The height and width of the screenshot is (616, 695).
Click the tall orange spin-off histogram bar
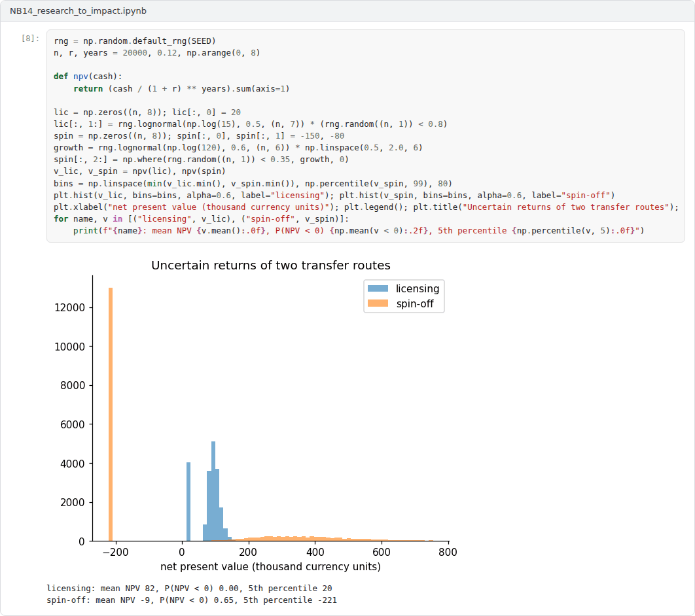(111, 415)
